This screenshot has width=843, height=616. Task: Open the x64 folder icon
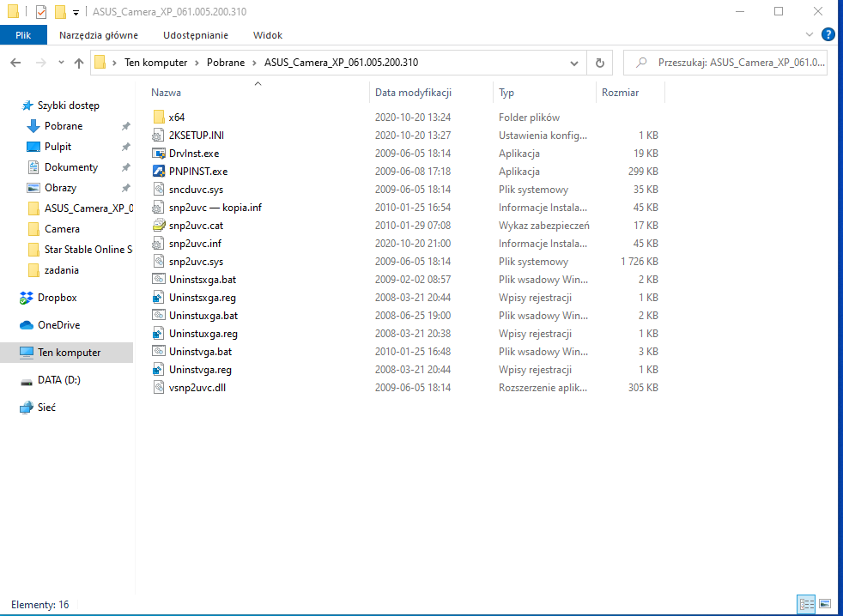coord(159,118)
